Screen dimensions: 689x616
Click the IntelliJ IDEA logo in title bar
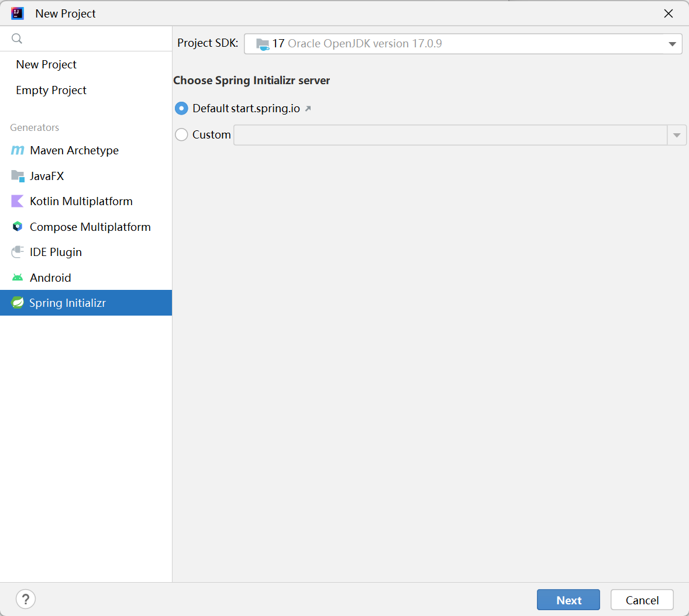pos(17,13)
